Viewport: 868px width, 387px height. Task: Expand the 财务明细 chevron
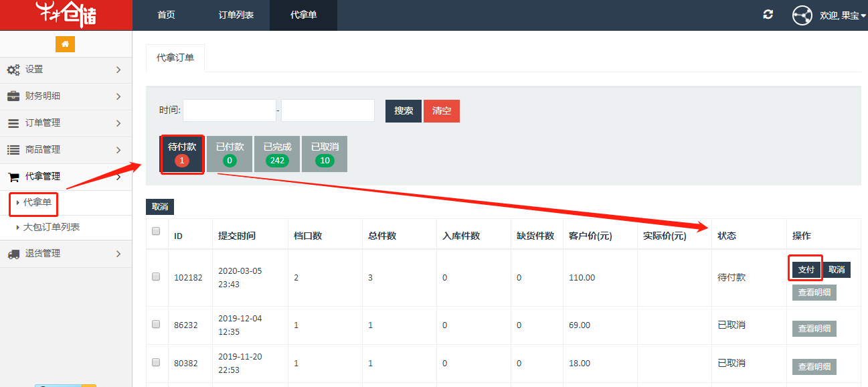tap(118, 96)
